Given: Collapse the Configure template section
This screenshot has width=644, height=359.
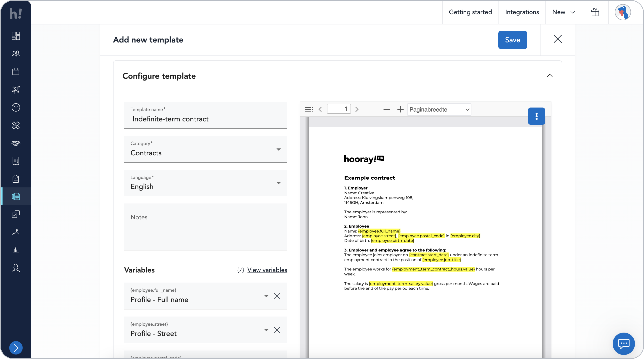Looking at the screenshot, I should (x=550, y=76).
